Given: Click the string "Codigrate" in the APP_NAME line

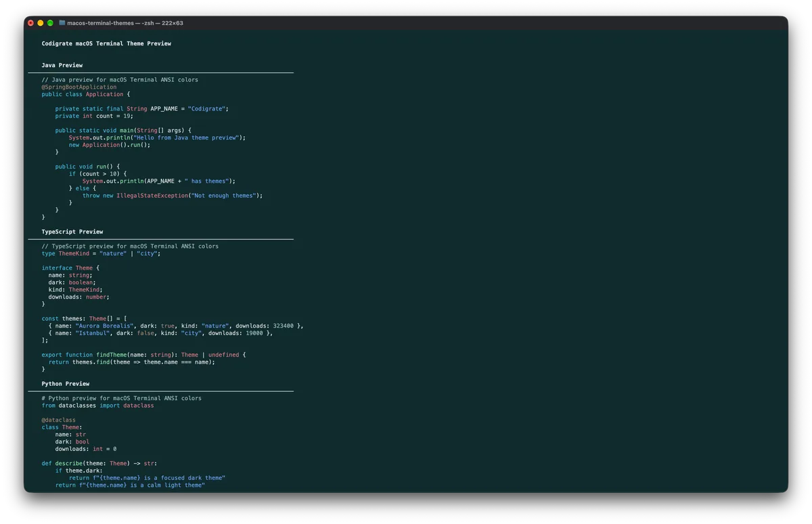Looking at the screenshot, I should (206, 108).
